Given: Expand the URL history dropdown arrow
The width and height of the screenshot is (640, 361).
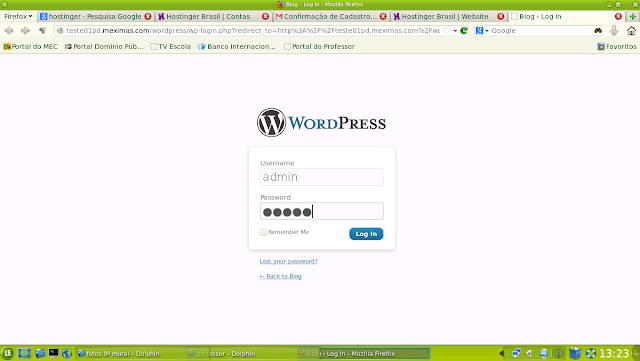Looking at the screenshot, I should coord(455,31).
